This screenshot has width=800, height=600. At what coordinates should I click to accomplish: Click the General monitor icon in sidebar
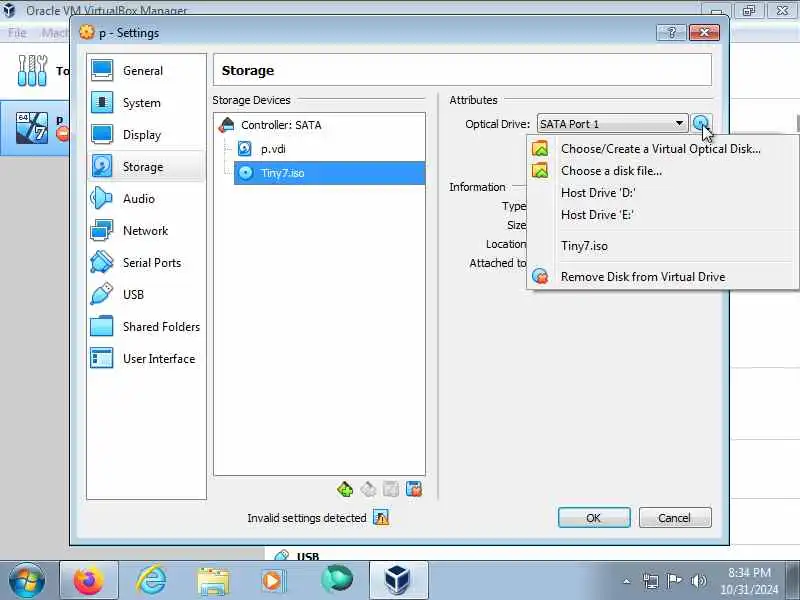point(102,70)
